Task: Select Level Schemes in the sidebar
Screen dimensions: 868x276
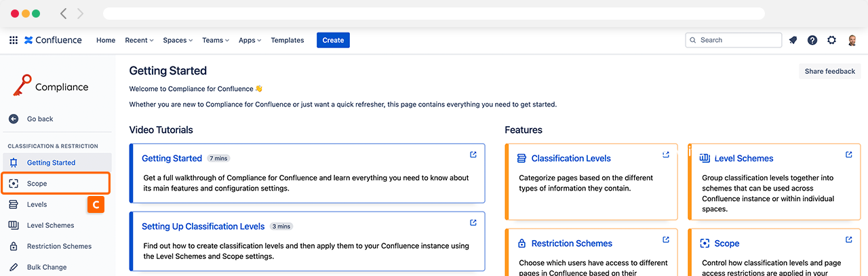Action: [50, 225]
